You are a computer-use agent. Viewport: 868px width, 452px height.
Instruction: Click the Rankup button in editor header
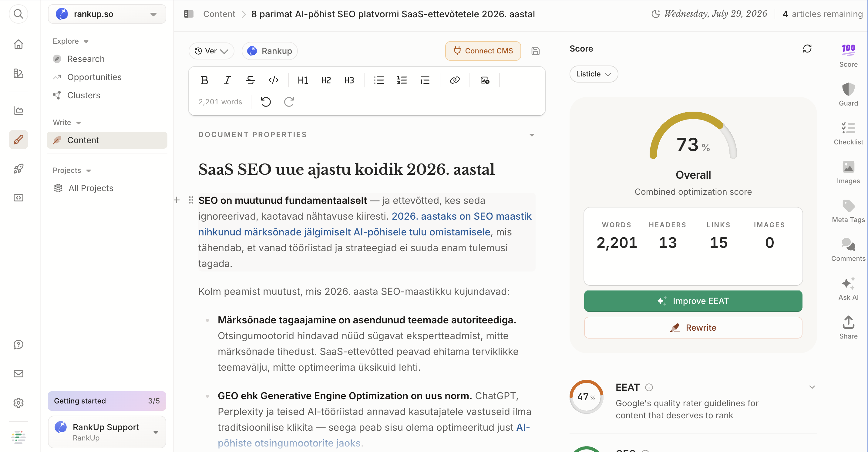[270, 51]
